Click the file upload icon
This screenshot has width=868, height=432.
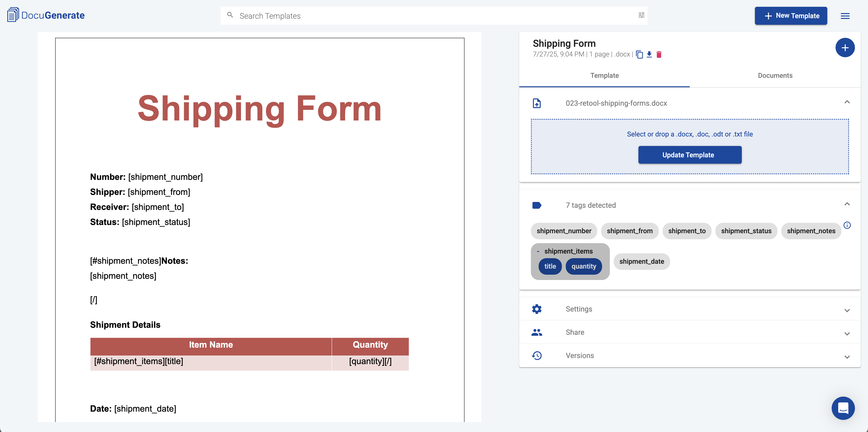[x=536, y=103]
